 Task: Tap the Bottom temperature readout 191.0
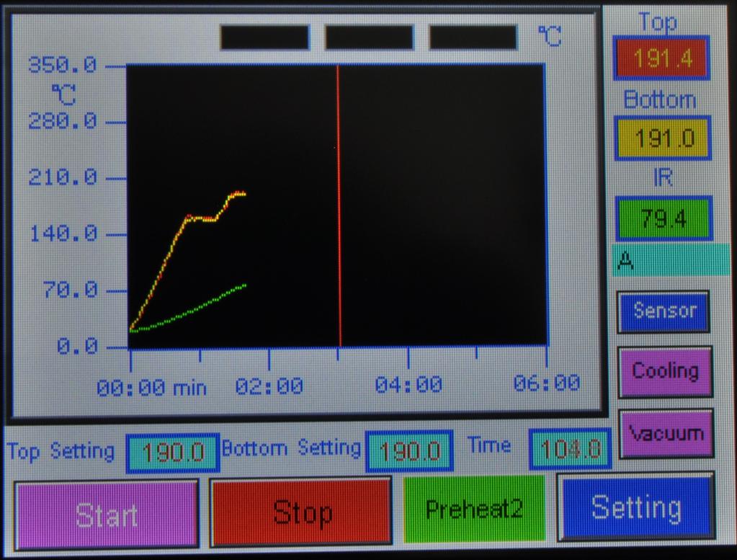[664, 138]
